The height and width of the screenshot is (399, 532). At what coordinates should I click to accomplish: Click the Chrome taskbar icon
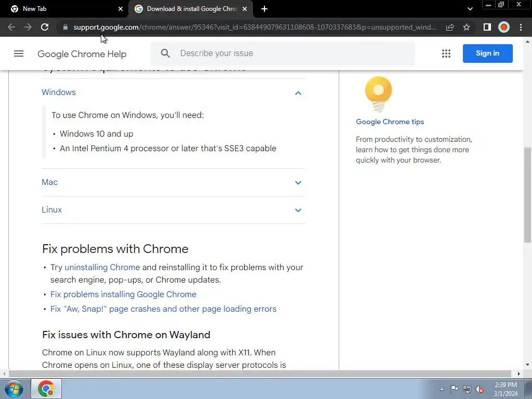[46, 389]
